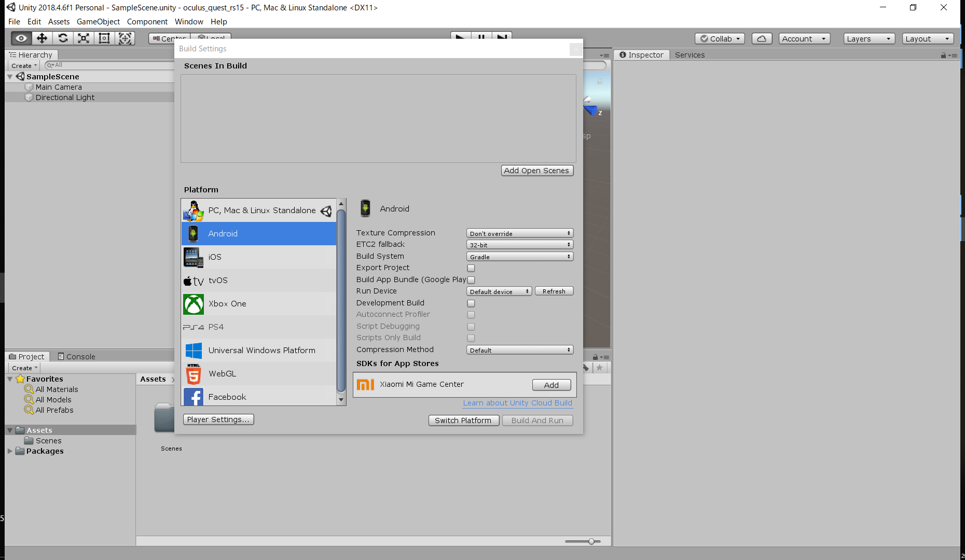This screenshot has width=965, height=560.
Task: Open the GameObject menu
Action: coord(98,22)
